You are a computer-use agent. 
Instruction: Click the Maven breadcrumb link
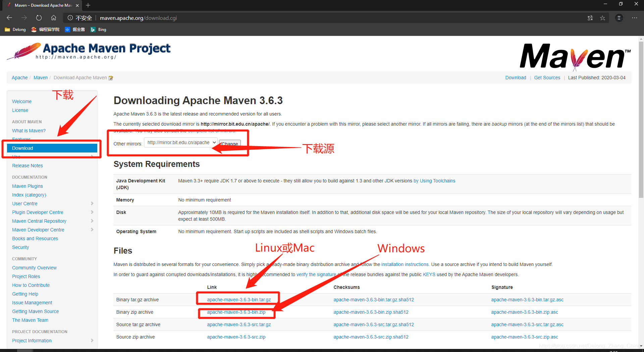click(x=41, y=78)
